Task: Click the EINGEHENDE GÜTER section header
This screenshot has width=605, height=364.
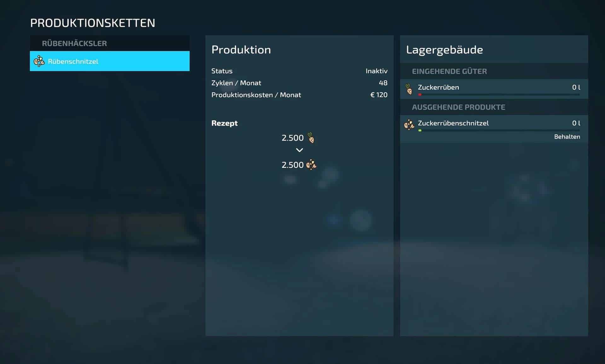Action: point(449,71)
